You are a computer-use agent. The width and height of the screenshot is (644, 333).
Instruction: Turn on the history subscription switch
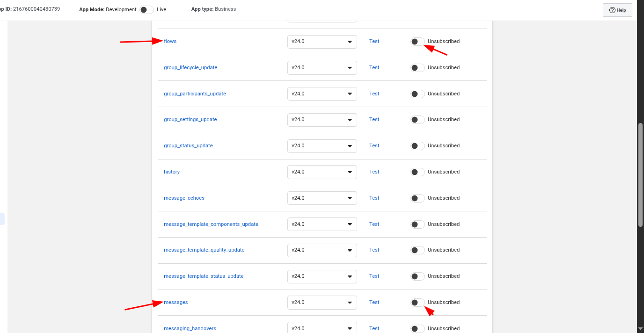[x=417, y=172]
